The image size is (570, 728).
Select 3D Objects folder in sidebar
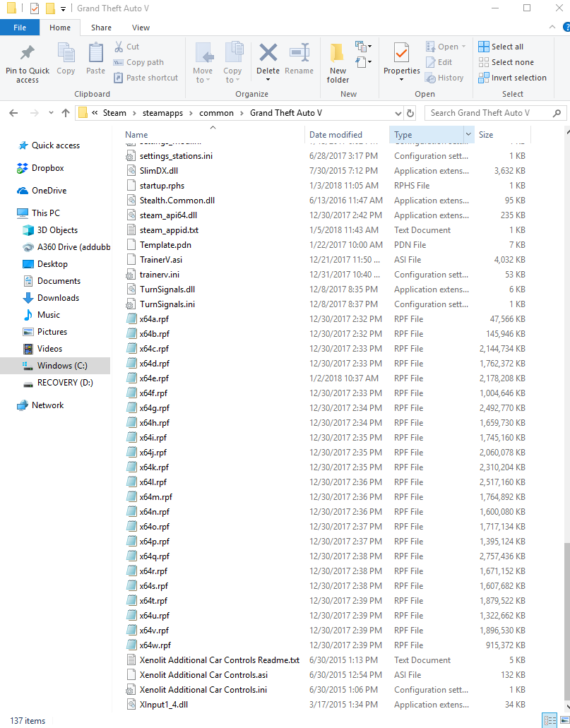click(50, 230)
